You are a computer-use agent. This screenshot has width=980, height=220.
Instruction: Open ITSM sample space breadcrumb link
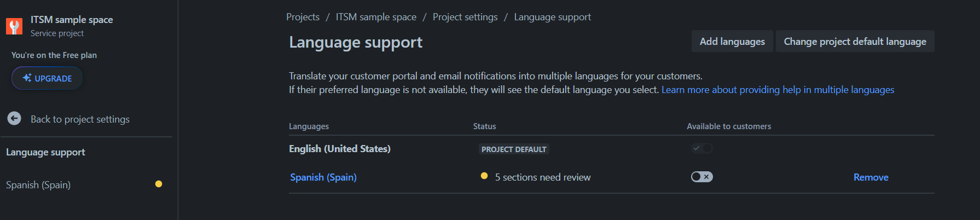pos(376,17)
